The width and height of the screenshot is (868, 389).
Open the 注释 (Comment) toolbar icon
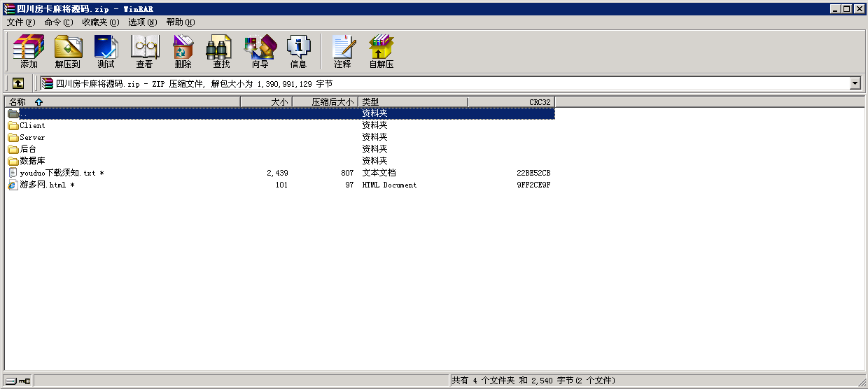342,51
